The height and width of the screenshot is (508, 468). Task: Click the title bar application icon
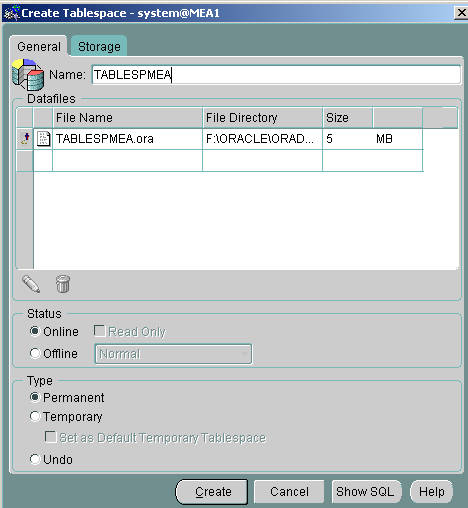[12, 13]
